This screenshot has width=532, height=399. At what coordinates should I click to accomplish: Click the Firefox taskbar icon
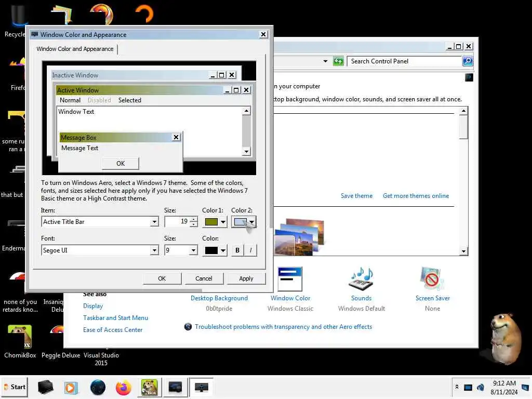pos(123,387)
